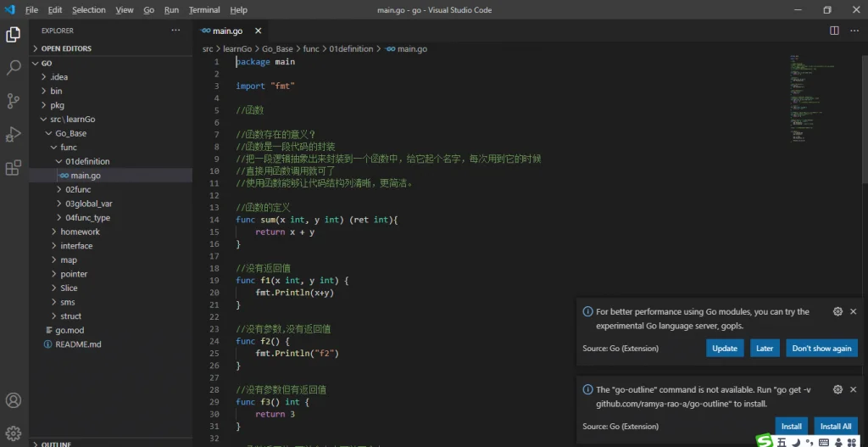Click 01definition in the breadcrumb path

pyautogui.click(x=351, y=48)
